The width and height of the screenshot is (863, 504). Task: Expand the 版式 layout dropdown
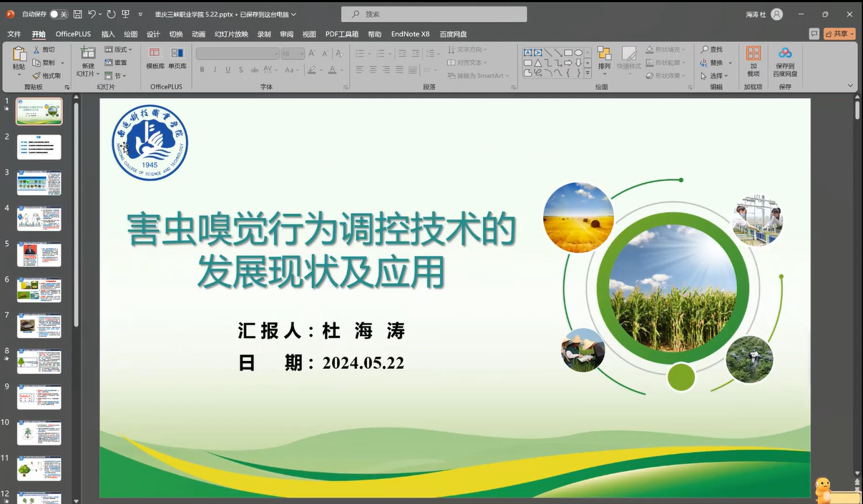point(119,49)
